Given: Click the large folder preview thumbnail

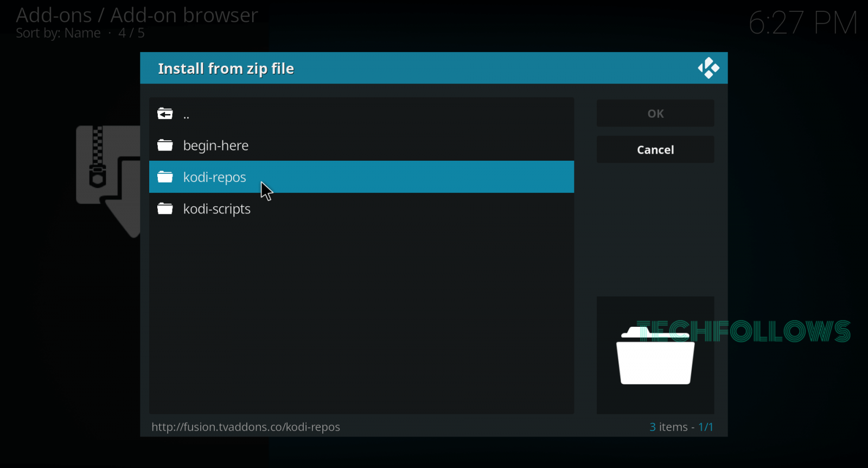Looking at the screenshot, I should click(655, 355).
